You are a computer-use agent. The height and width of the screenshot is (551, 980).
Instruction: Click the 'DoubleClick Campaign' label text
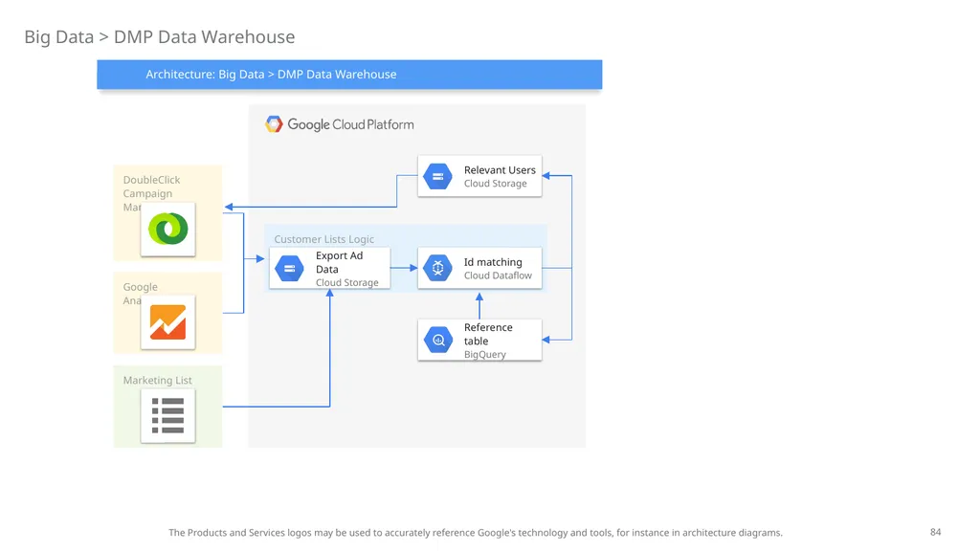coord(151,187)
